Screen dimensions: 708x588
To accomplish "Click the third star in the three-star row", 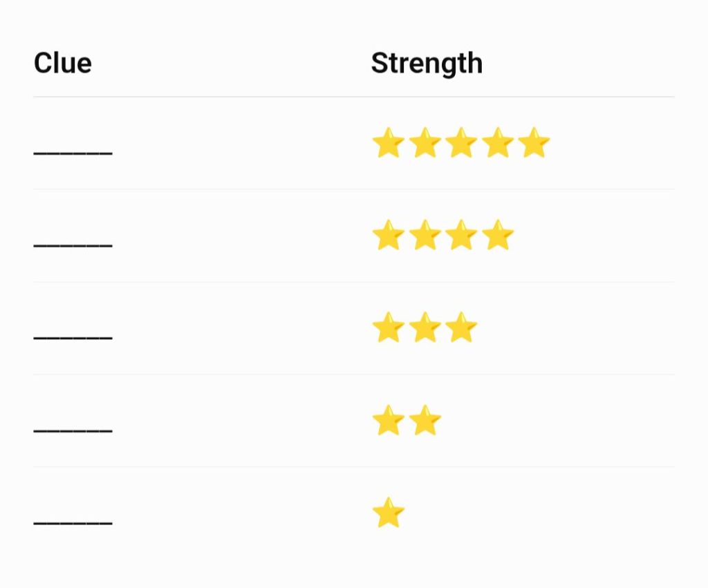I will pyautogui.click(x=461, y=328).
